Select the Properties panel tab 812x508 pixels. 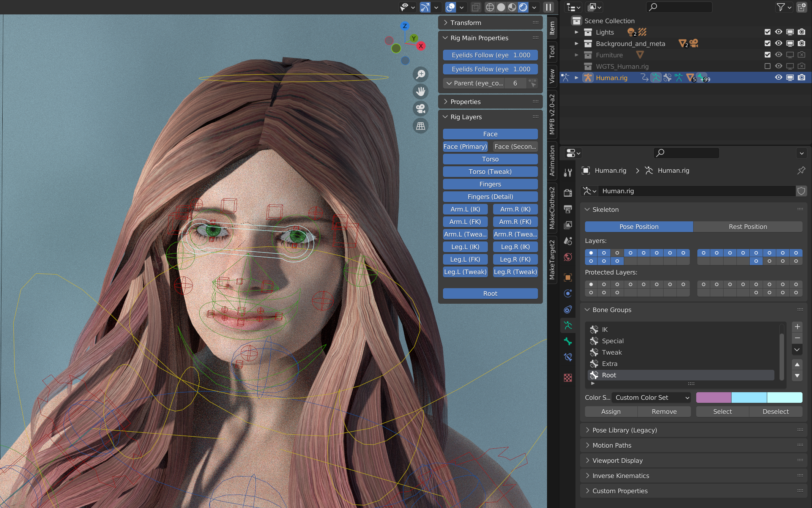point(465,102)
